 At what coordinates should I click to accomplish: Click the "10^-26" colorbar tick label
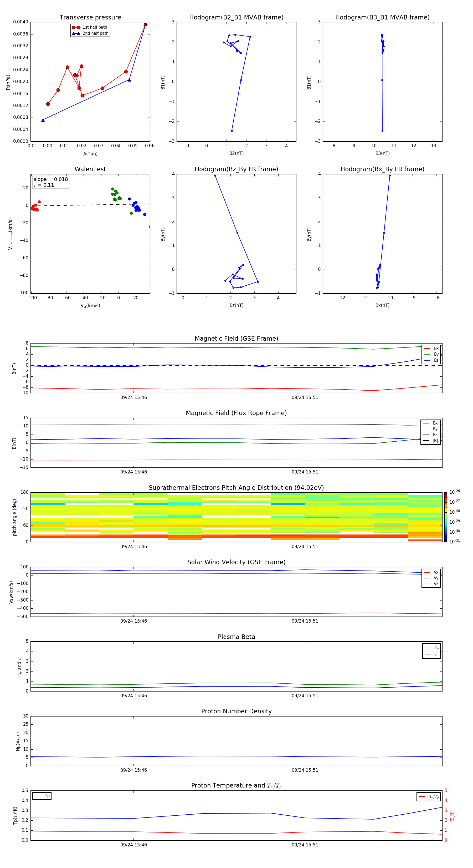(455, 492)
